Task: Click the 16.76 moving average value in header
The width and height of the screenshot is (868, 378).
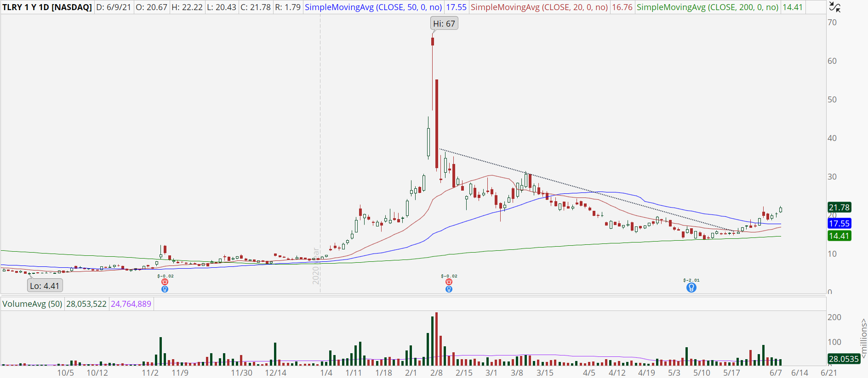Action: (x=622, y=7)
